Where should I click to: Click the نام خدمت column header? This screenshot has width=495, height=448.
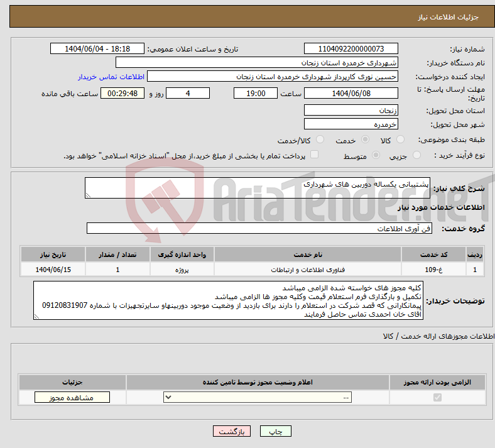pyautogui.click(x=308, y=254)
